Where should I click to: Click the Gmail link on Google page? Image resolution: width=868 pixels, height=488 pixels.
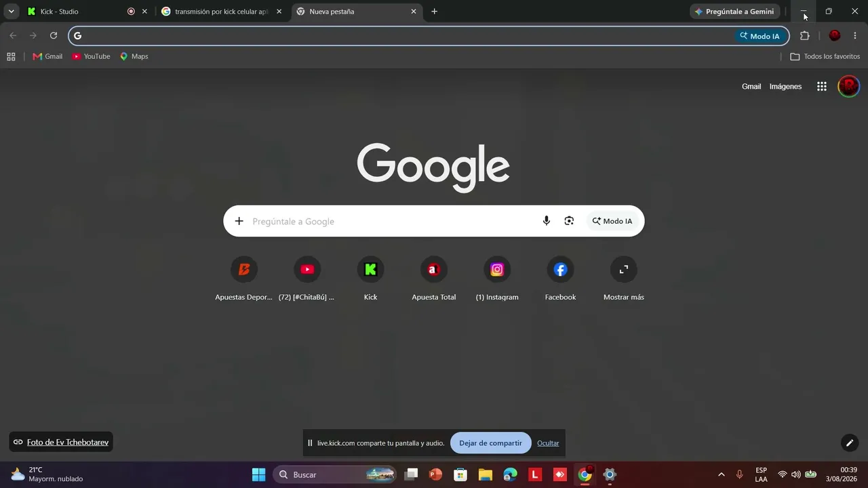751,87
